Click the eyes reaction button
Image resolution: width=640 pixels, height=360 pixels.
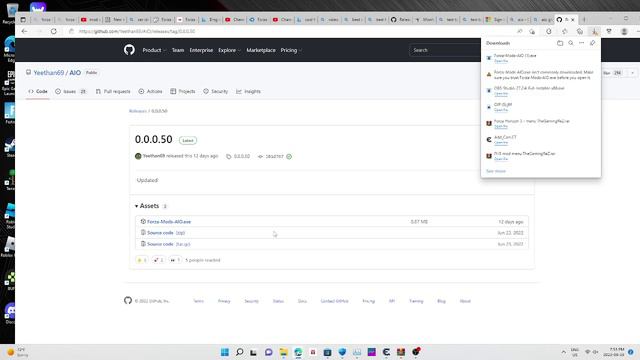coord(175,260)
